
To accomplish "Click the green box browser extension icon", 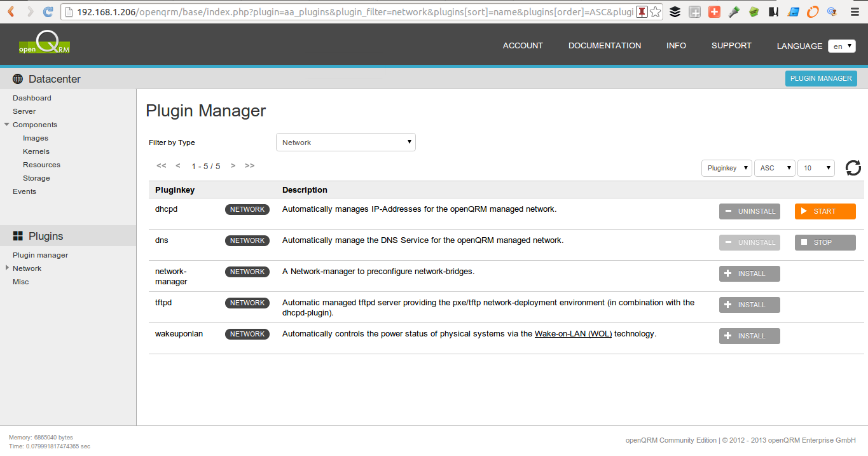I will 754,11.
